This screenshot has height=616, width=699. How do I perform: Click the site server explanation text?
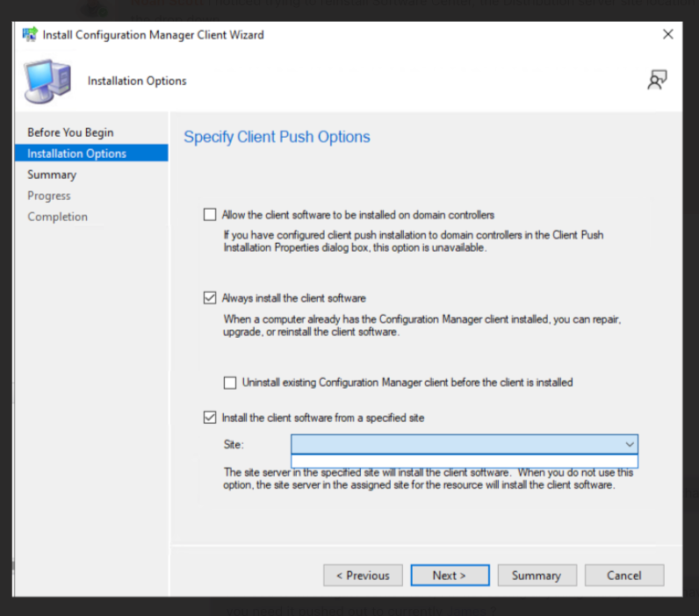click(x=428, y=478)
